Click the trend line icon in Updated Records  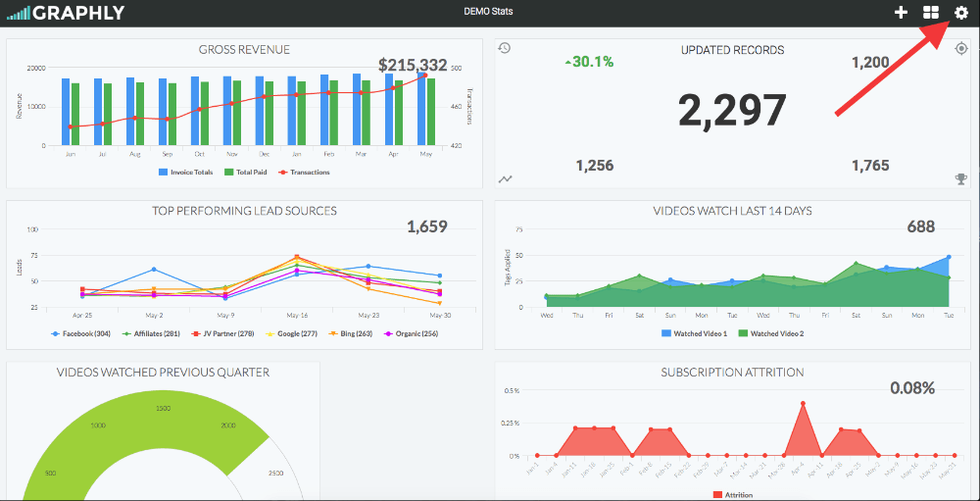point(505,179)
